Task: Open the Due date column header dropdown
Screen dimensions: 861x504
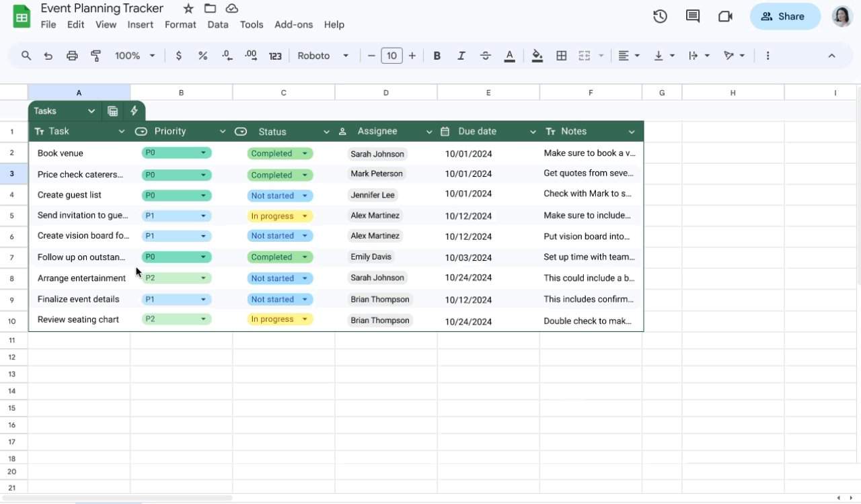Action: click(x=533, y=132)
